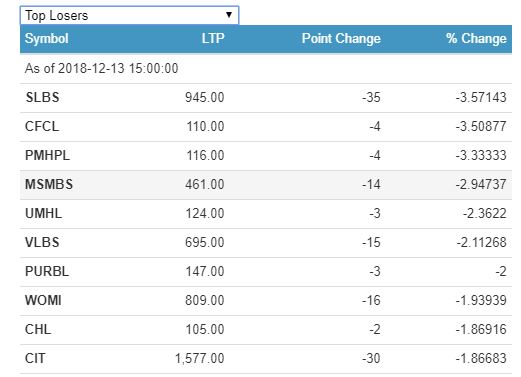Screen dimensions: 521x377
Task: Open the CFCL stock symbol
Action: (x=42, y=127)
